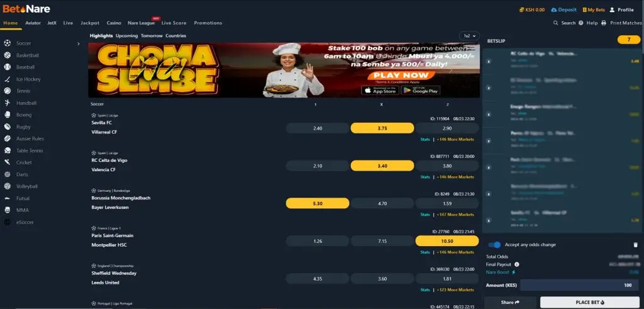644x309 pixels.
Task: Remove first betslip selection with X
Action: (489, 61)
